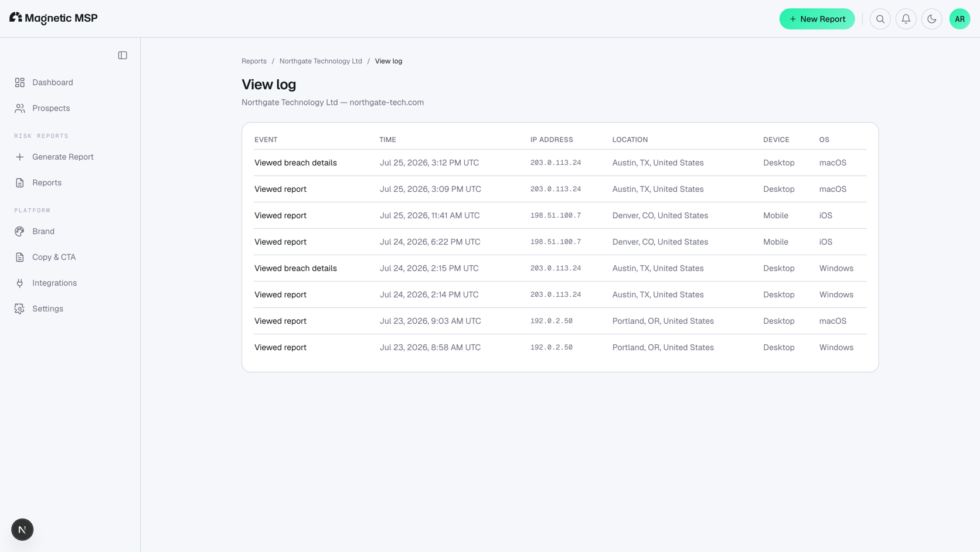Click Windows OS in 2:15 PM row
The image size is (980, 552).
pyautogui.click(x=836, y=269)
